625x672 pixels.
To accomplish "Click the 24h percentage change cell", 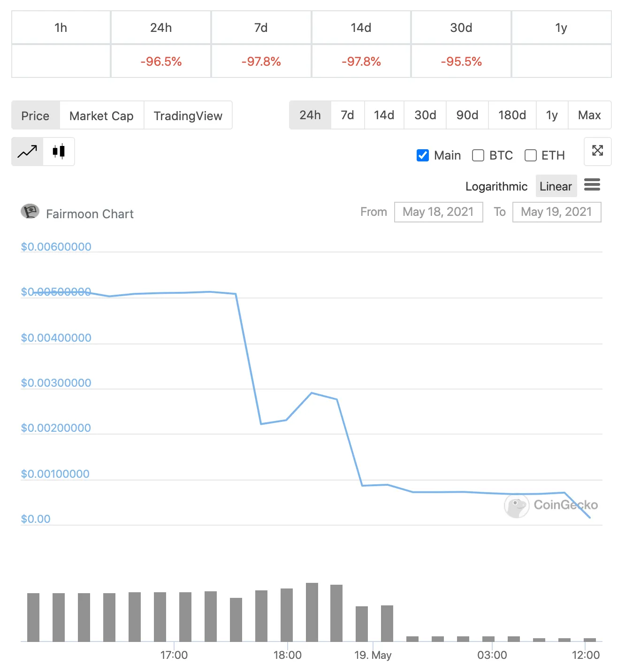I will (160, 61).
